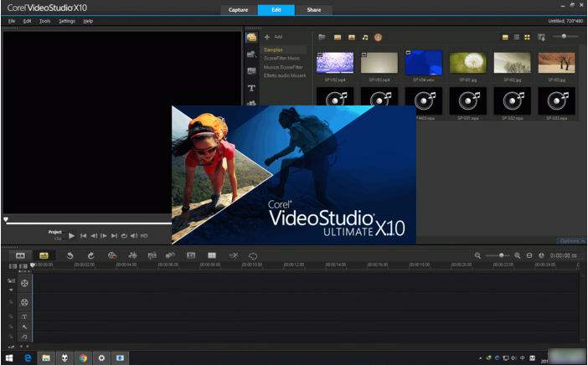This screenshot has height=365, width=588.
Task: Adjust the library thumbnail size slider
Action: pyautogui.click(x=565, y=36)
